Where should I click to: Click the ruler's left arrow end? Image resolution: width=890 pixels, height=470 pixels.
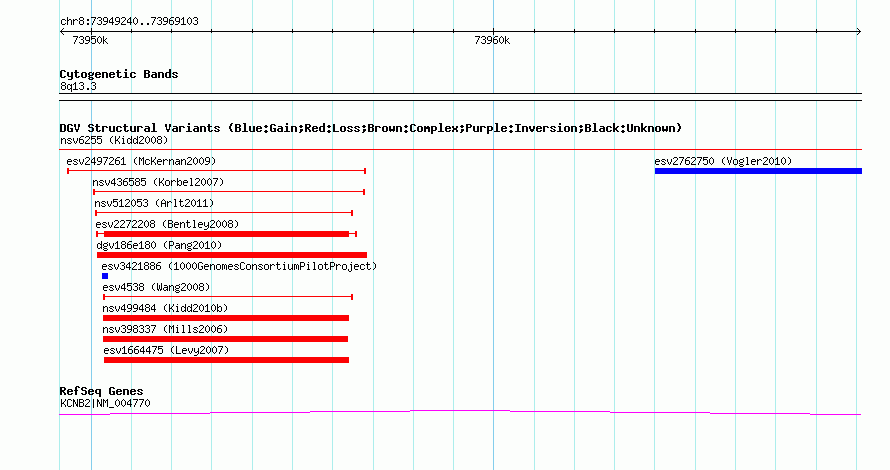point(62,32)
